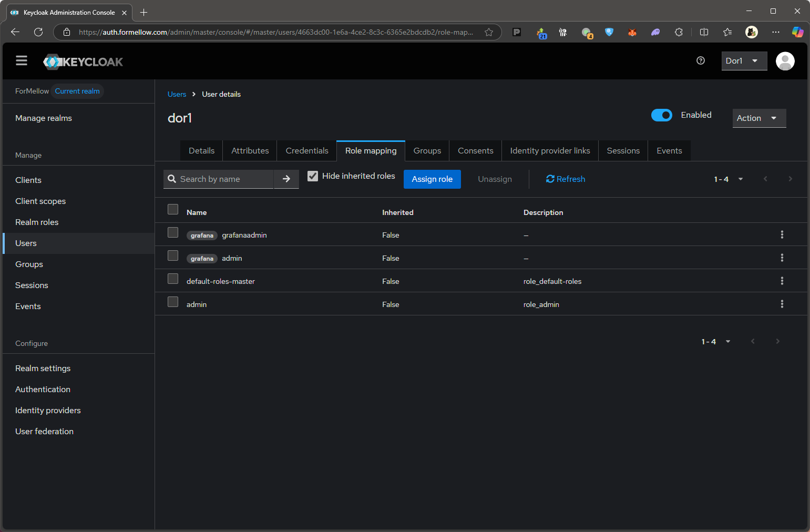Select the grafana admin role checkbox
The image size is (810, 532).
(x=173, y=255)
